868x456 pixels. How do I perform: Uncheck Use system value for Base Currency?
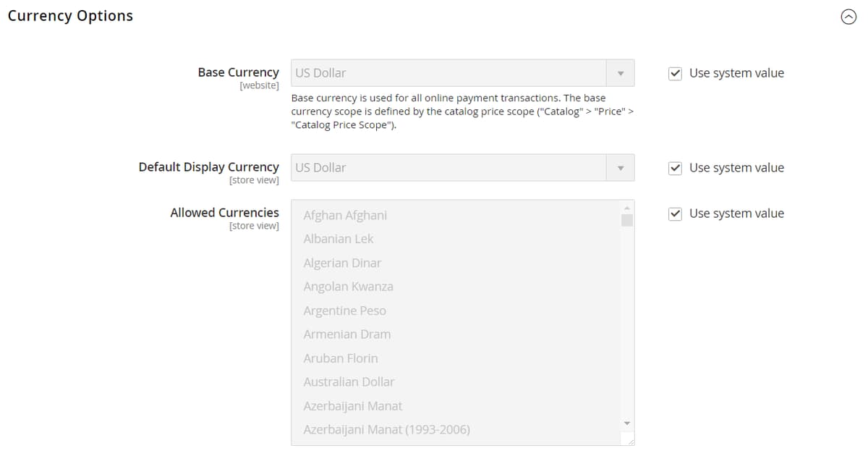(674, 73)
